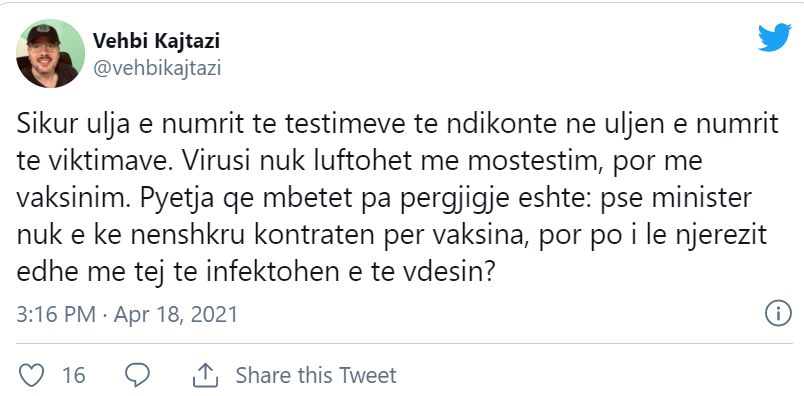Image resolution: width=804 pixels, height=396 pixels.
Task: Click the tweet line starting "Sikur ulja"
Action: (397, 125)
